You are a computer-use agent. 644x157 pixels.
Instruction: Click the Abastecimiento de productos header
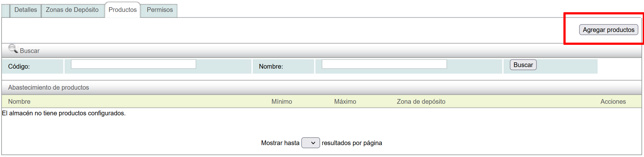click(x=49, y=87)
